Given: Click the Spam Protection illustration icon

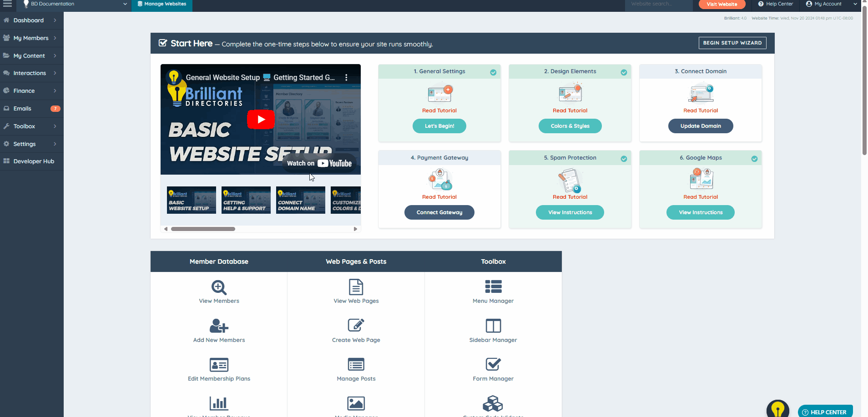Looking at the screenshot, I should pos(570,180).
